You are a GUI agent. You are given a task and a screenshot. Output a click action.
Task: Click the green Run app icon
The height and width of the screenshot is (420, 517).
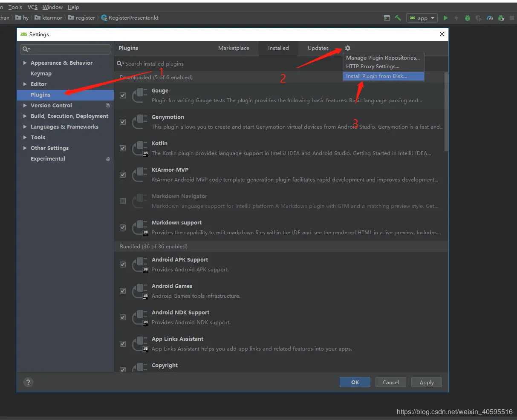point(445,18)
